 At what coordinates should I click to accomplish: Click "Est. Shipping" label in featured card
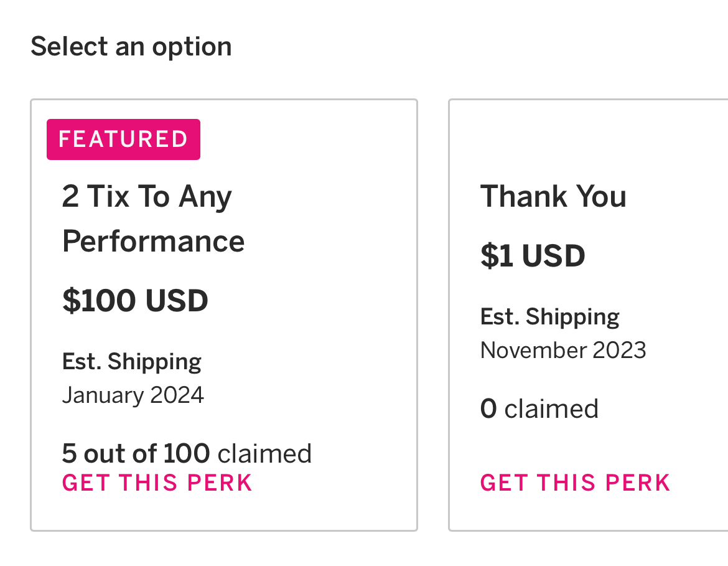pyautogui.click(x=132, y=362)
